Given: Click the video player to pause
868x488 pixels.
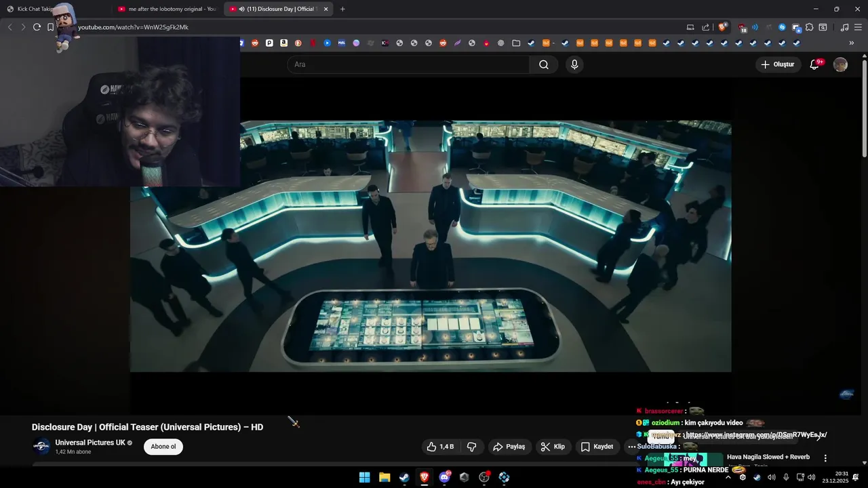Looking at the screenshot, I should point(431,246).
